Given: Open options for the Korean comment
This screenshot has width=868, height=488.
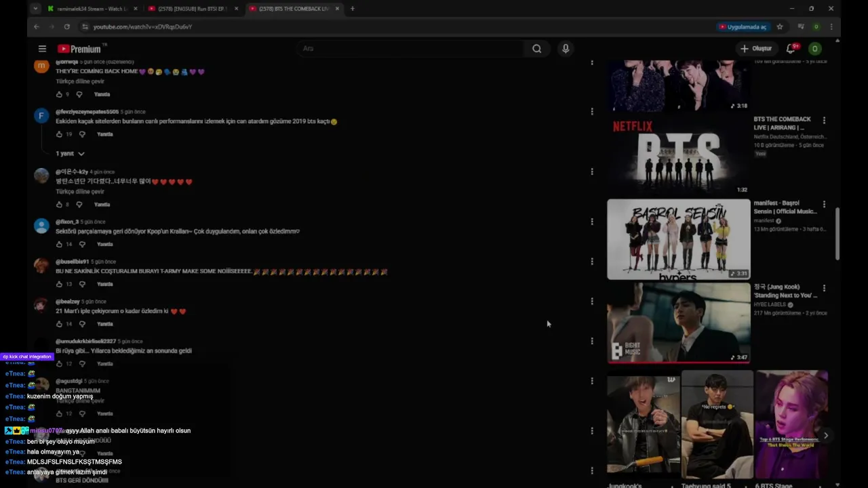Looking at the screenshot, I should pyautogui.click(x=592, y=171).
